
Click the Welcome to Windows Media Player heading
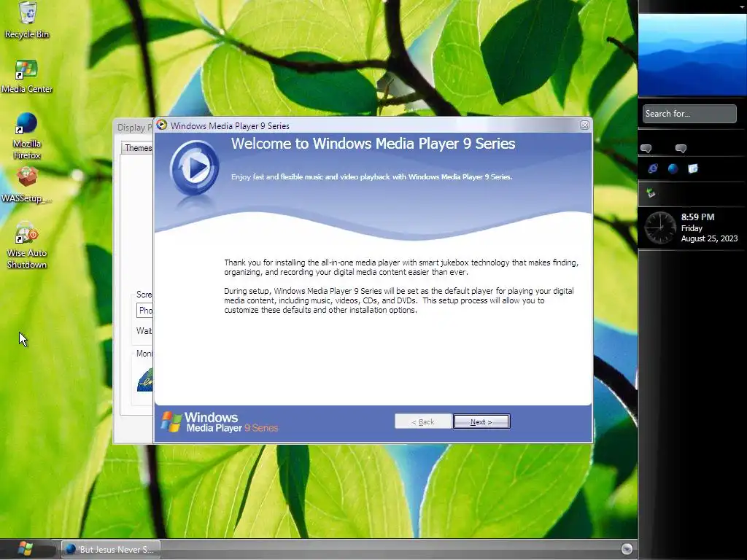(x=373, y=144)
